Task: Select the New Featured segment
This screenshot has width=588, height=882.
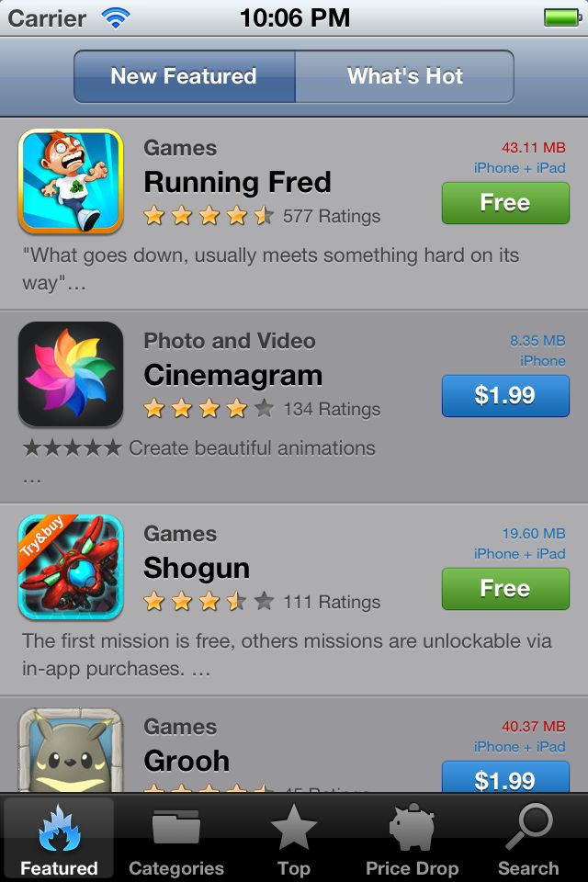Action: pos(184,76)
